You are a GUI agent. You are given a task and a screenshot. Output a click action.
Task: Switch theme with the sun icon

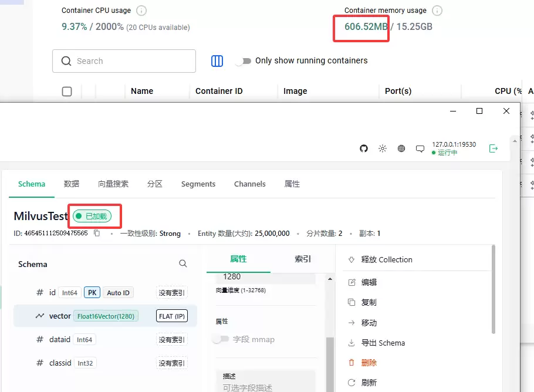383,148
